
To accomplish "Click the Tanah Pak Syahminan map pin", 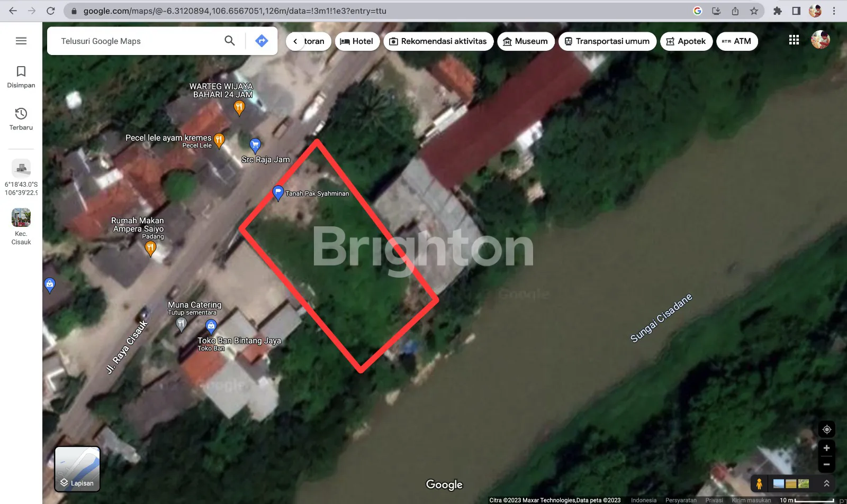I will pos(278,193).
